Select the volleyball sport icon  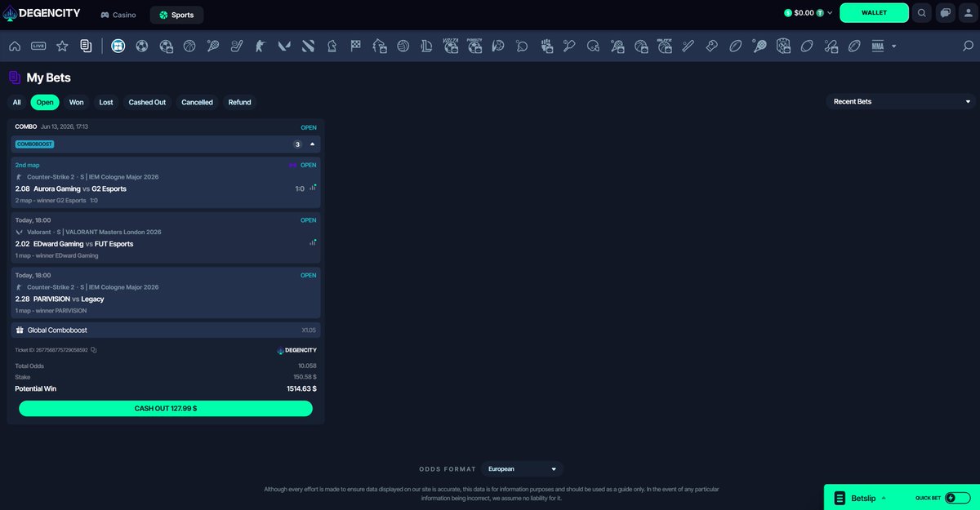pos(403,47)
